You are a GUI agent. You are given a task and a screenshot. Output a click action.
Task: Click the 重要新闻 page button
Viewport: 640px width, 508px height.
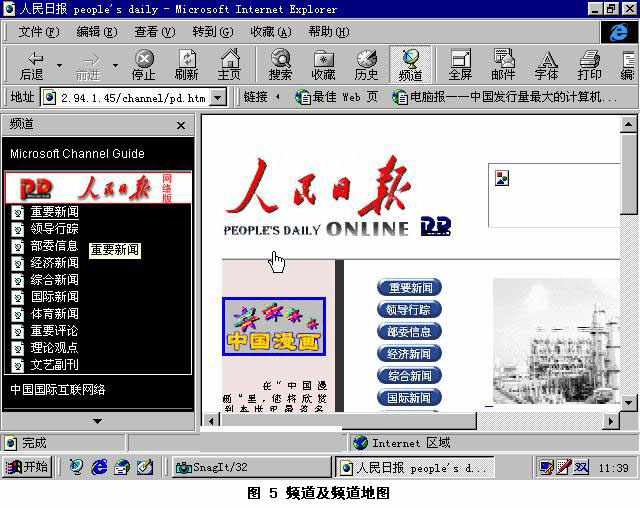point(409,288)
